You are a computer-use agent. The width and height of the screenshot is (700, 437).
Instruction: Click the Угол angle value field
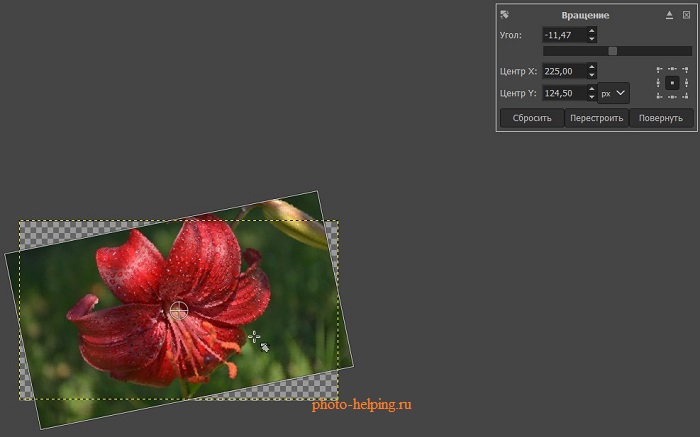tap(564, 35)
